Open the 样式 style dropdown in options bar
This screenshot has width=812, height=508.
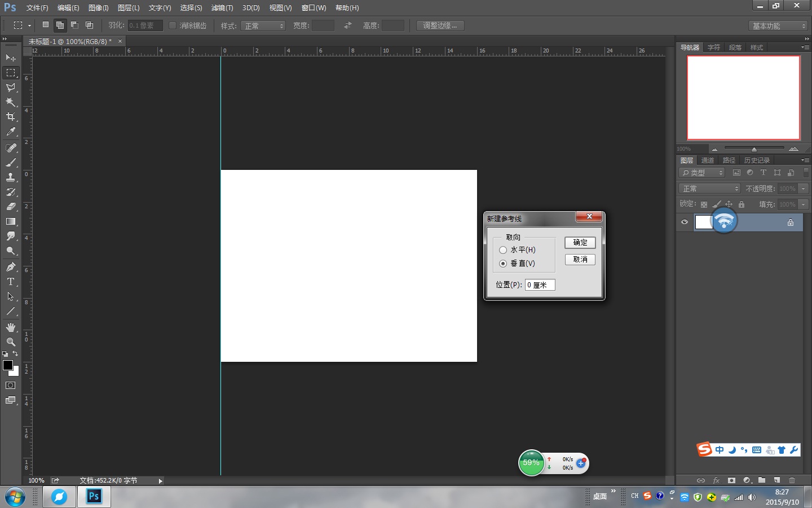[263, 26]
